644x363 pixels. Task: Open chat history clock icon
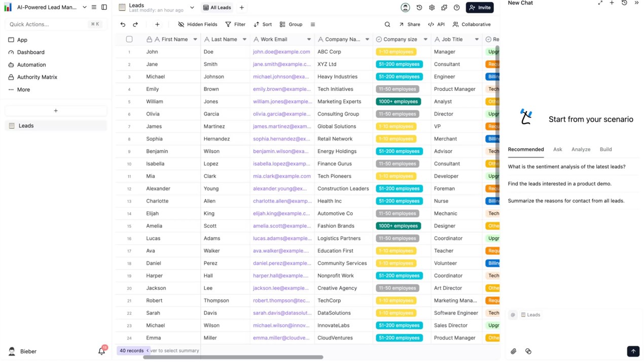click(624, 3)
